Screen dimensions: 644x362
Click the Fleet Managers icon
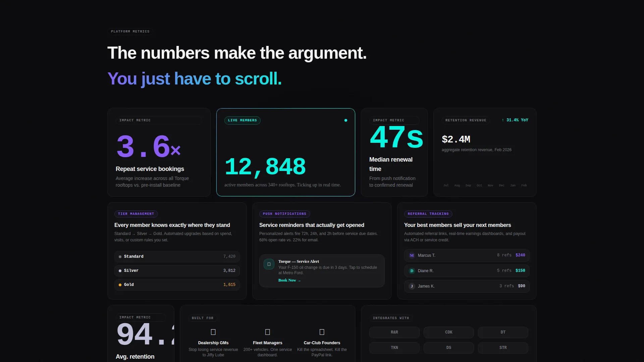coord(267,332)
